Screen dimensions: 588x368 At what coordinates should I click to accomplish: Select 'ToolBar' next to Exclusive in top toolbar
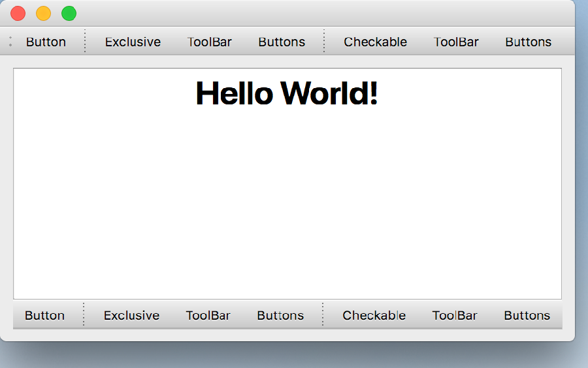(x=210, y=42)
